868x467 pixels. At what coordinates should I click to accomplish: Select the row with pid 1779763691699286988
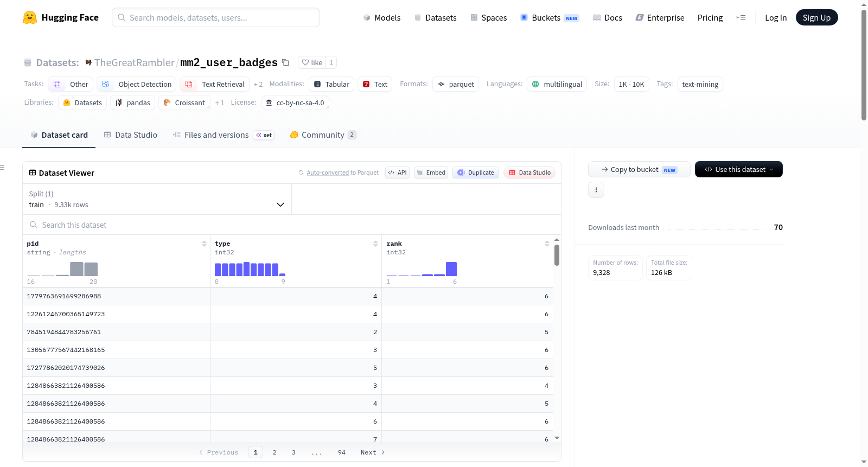click(x=288, y=296)
